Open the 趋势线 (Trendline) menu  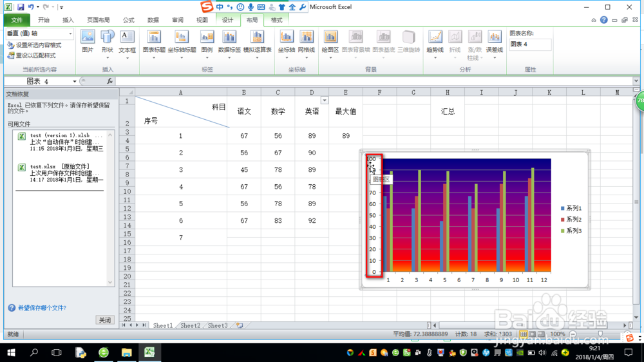pos(435,44)
